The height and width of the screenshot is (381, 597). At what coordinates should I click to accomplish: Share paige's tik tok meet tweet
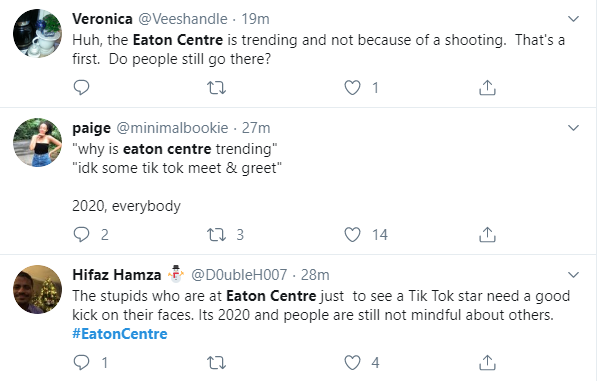[487, 234]
